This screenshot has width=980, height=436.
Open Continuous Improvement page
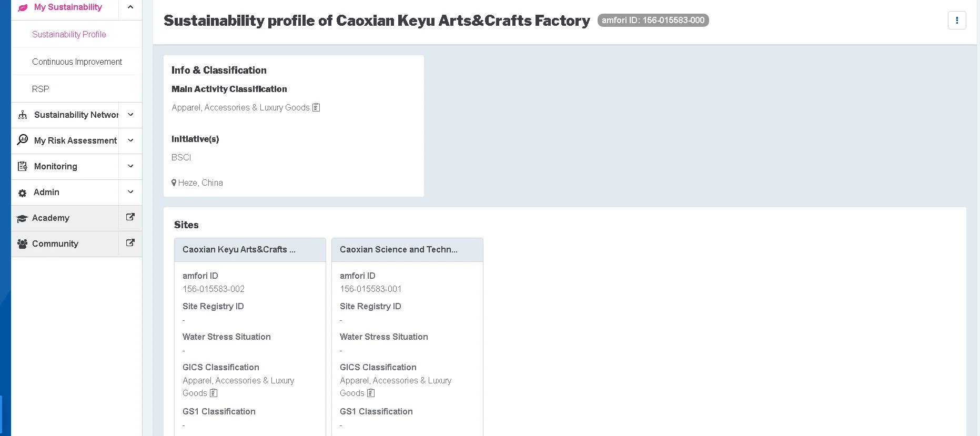[x=77, y=62]
